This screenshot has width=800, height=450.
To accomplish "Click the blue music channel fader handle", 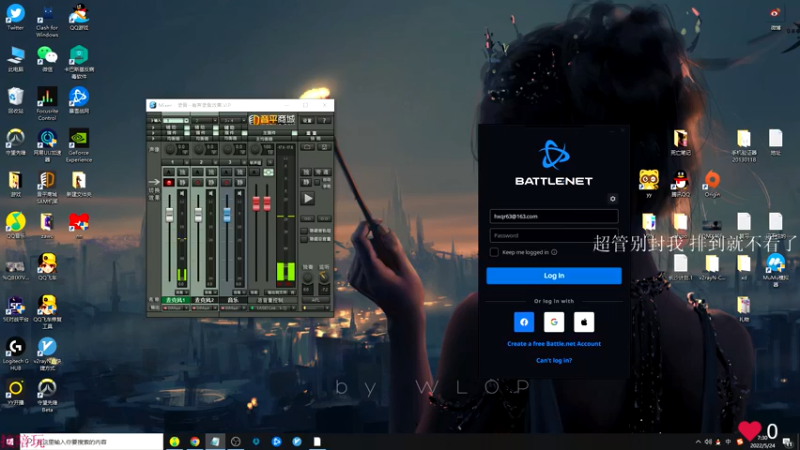I will pos(227,215).
